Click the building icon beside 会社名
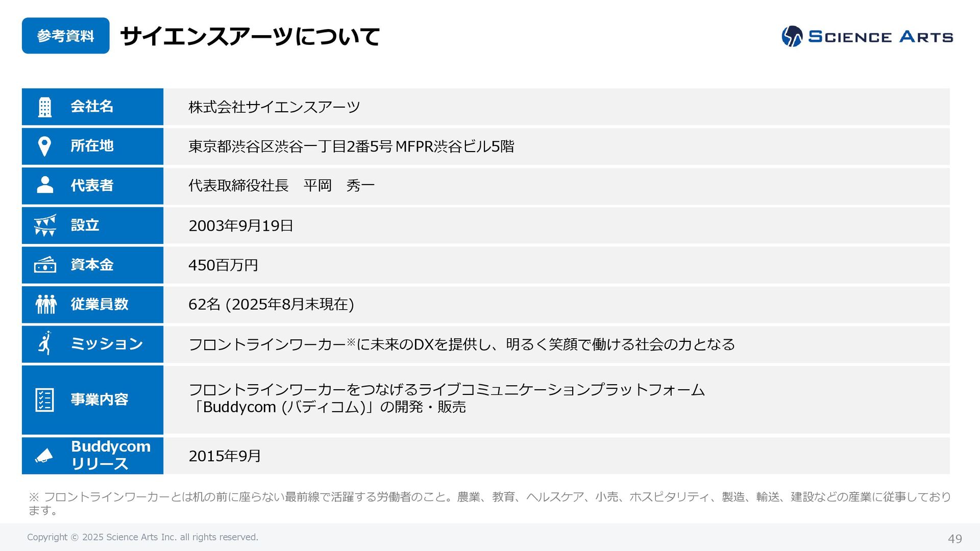Image resolution: width=980 pixels, height=551 pixels. coord(45,107)
